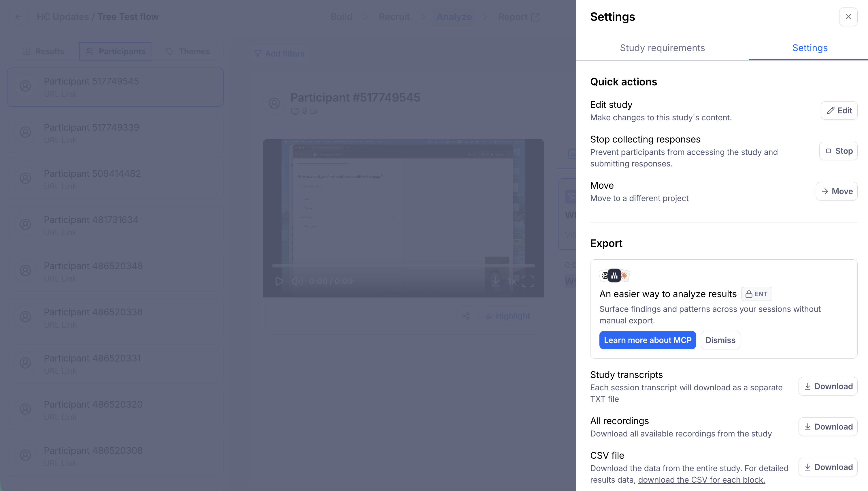Select Participant 517749339 in list
Viewport: 868px width, 491px height.
(x=115, y=133)
